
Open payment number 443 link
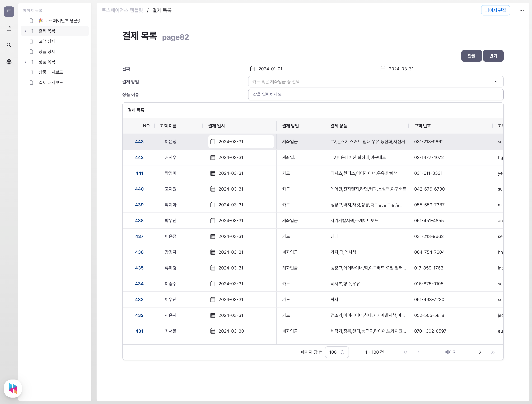point(139,142)
